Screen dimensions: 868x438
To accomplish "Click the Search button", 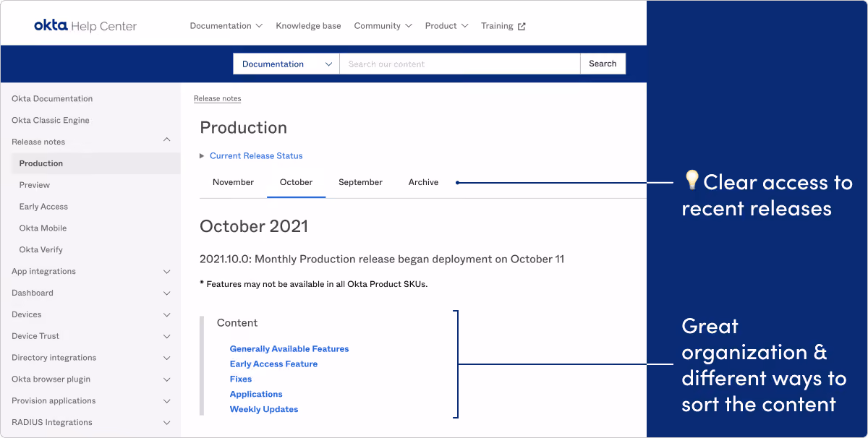I will point(603,64).
